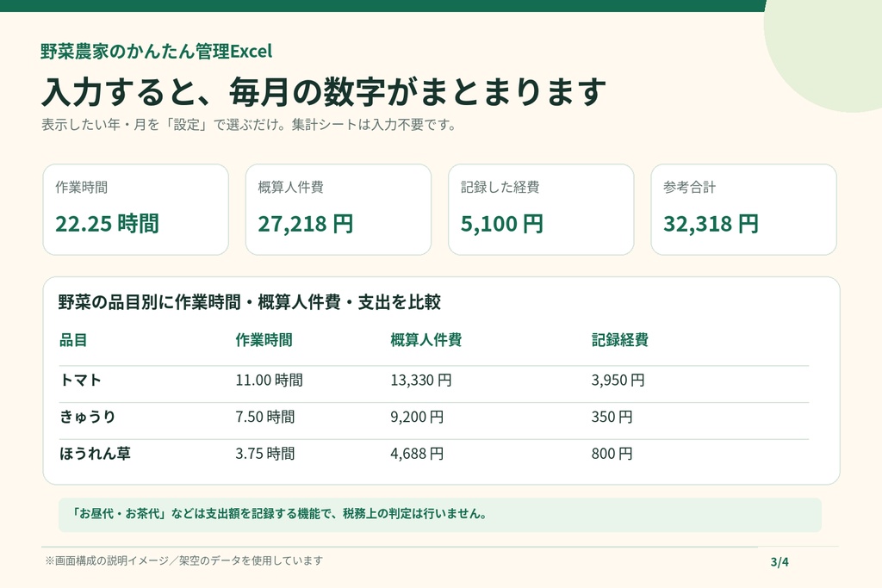The image size is (882, 588).
Task: Click the 概算人件費 table column header
Action: click(x=425, y=340)
